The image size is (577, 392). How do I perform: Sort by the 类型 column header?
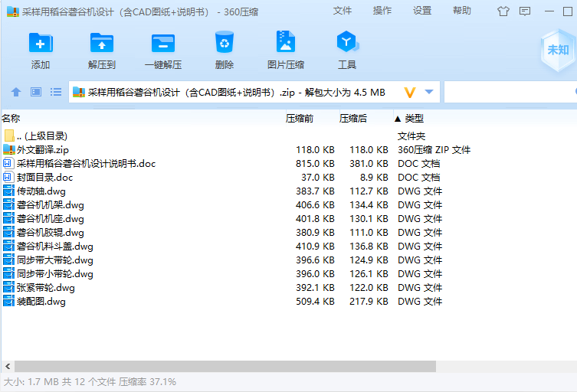[415, 119]
